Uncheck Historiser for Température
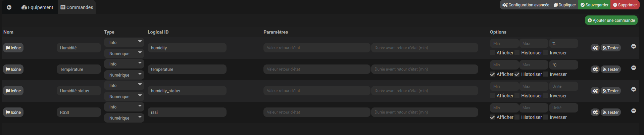This screenshot has width=644, height=135. pyautogui.click(x=517, y=74)
